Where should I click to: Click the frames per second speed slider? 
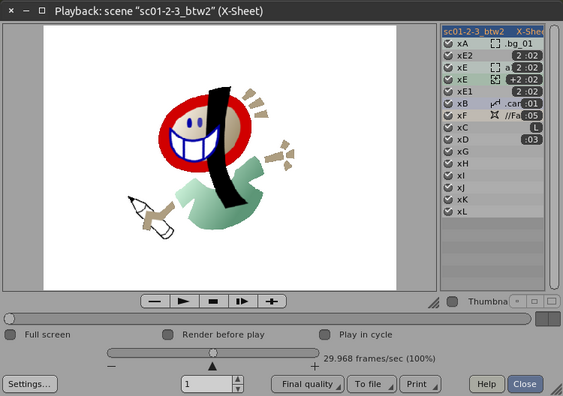[x=213, y=353]
